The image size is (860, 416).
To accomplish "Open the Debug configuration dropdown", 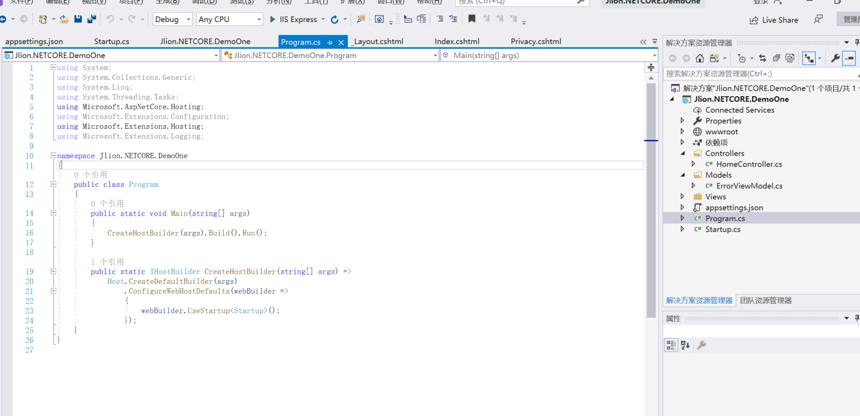I will pyautogui.click(x=172, y=19).
